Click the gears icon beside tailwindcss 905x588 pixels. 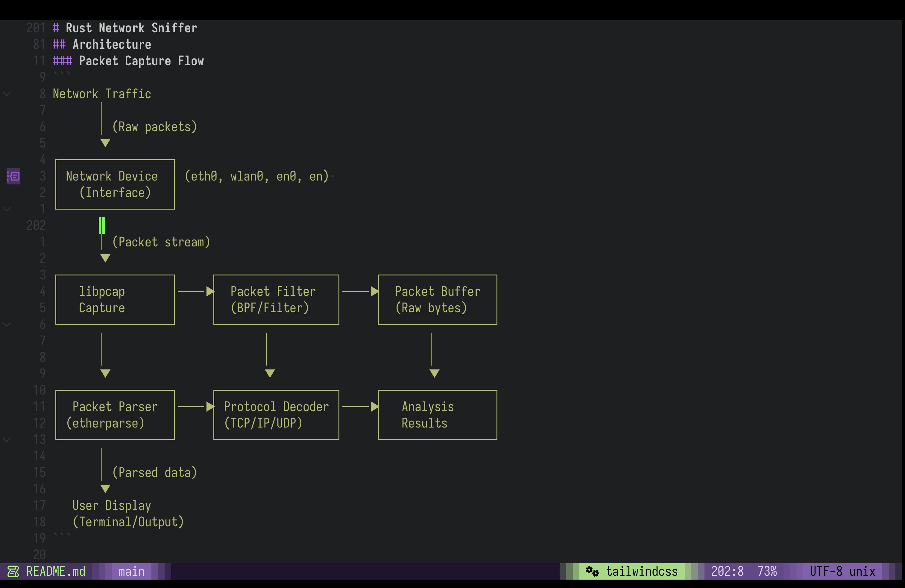click(x=592, y=571)
